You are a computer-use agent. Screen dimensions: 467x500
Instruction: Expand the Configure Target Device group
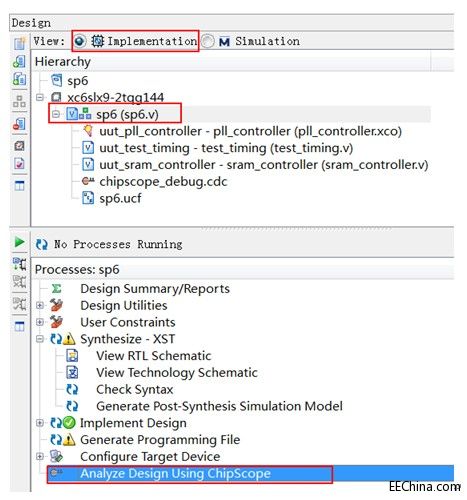pyautogui.click(x=40, y=456)
